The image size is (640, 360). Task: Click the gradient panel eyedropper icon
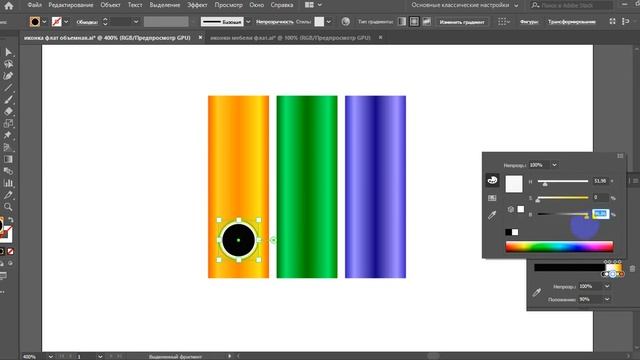pyautogui.click(x=537, y=292)
